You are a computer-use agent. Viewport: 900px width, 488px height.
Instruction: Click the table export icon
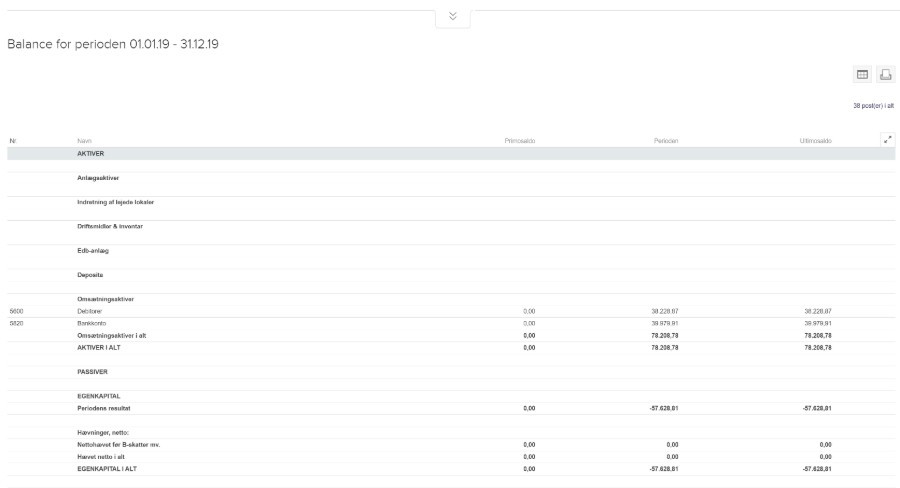[x=861, y=74]
